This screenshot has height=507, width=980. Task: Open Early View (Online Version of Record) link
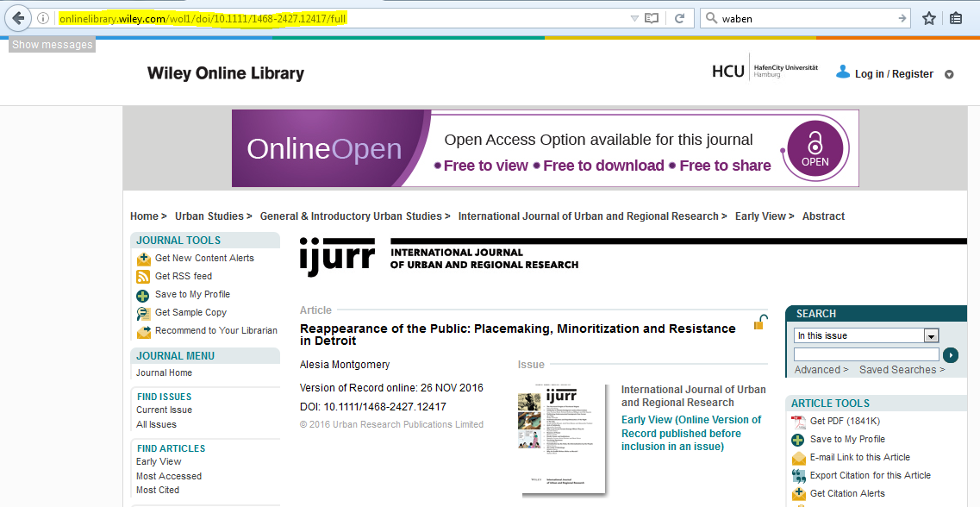[691, 433]
